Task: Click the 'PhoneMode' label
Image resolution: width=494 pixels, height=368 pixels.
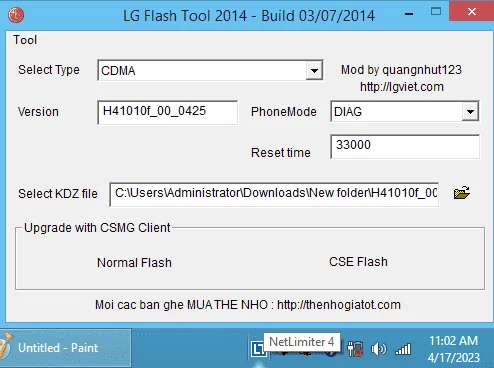Action: pos(284,112)
